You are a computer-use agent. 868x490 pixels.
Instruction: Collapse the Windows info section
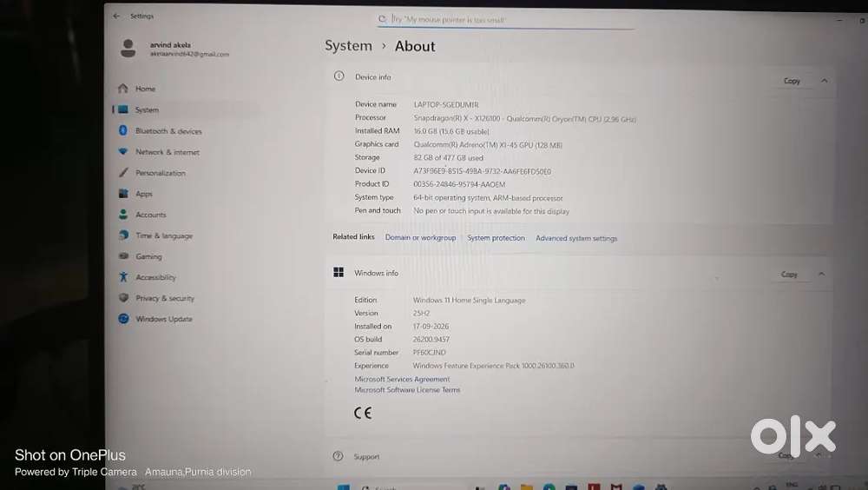(x=821, y=274)
